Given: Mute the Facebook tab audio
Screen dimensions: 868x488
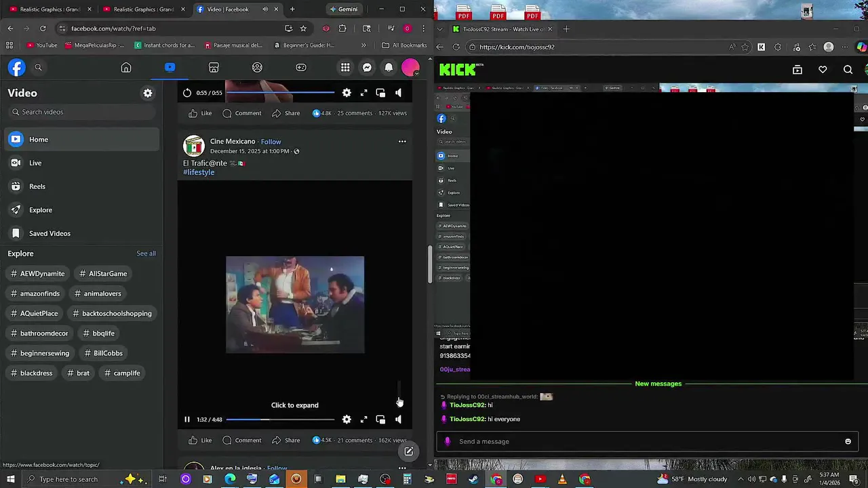Looking at the screenshot, I should (265, 9).
